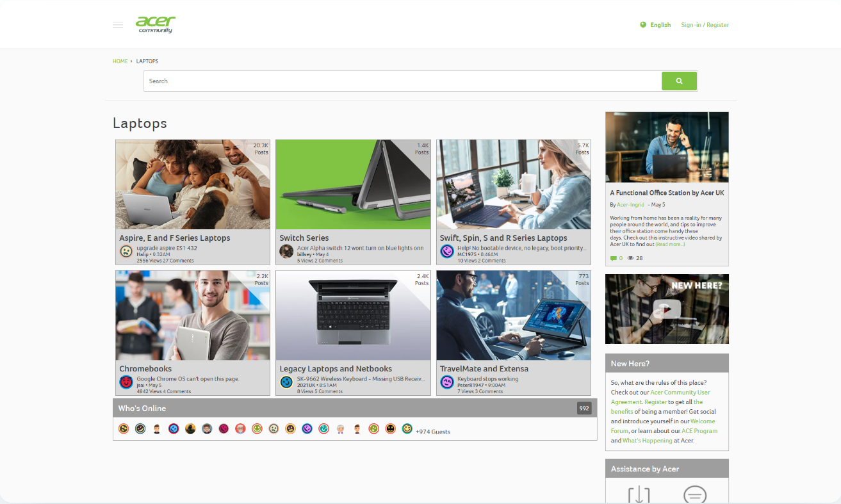The width and height of the screenshot is (841, 504).
Task: Open the Switch Series category image
Action: [x=353, y=184]
